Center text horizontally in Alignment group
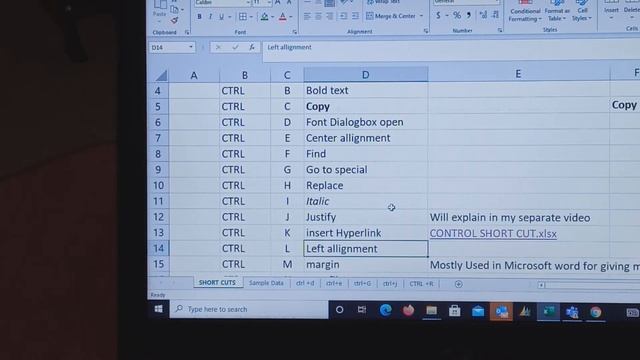 [x=318, y=16]
